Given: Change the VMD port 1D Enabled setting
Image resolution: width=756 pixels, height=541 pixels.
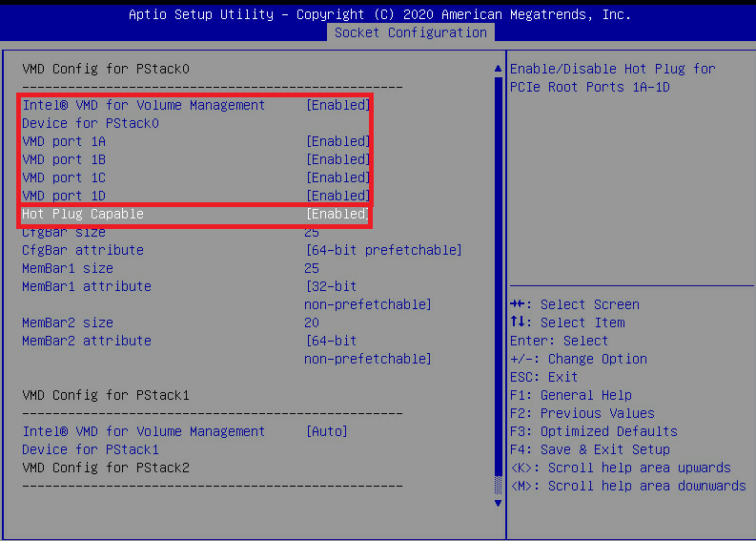Looking at the screenshot, I should [338, 196].
